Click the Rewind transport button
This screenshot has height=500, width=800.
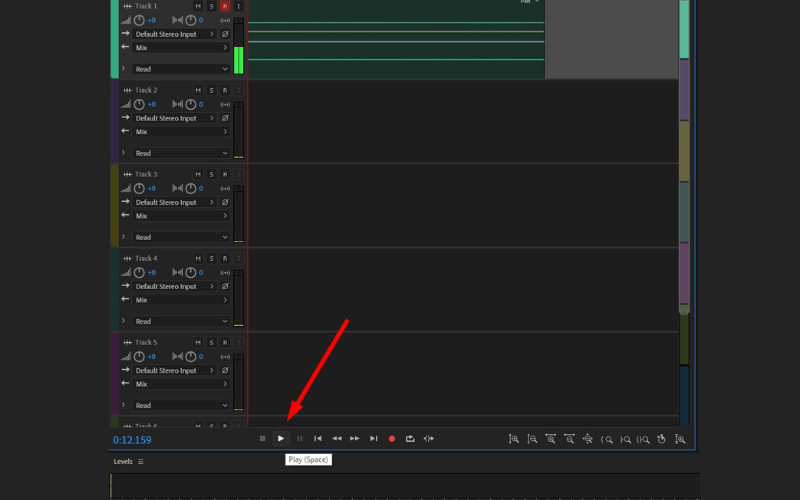(x=337, y=438)
